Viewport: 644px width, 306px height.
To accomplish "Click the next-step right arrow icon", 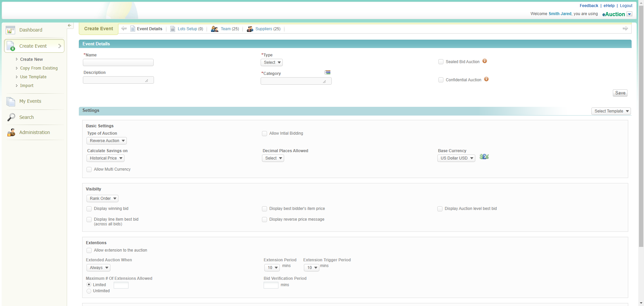I will 625,29.
